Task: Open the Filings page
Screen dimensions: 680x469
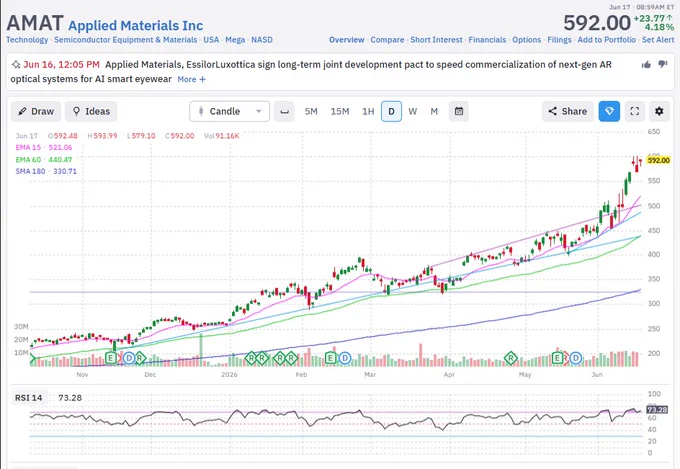Action: [x=559, y=40]
